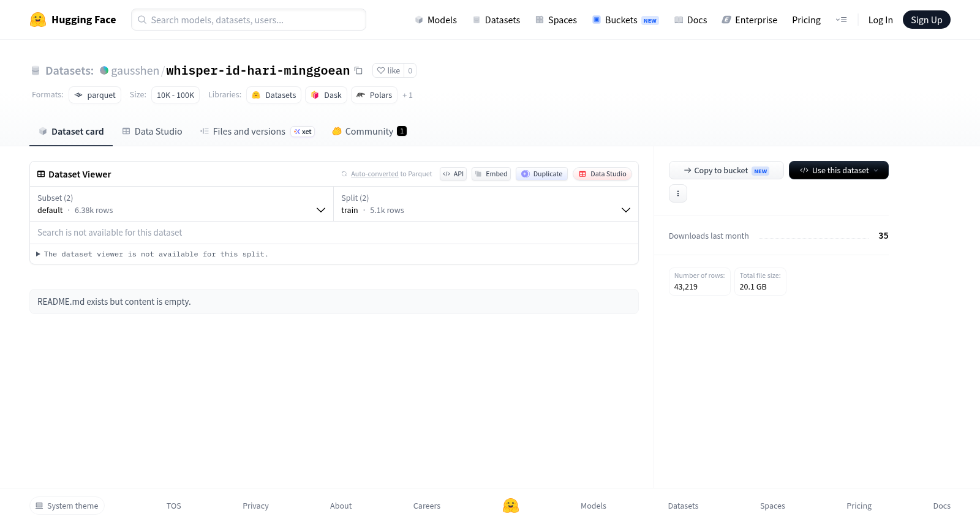Select the 10K - 100K size tag

tap(175, 95)
